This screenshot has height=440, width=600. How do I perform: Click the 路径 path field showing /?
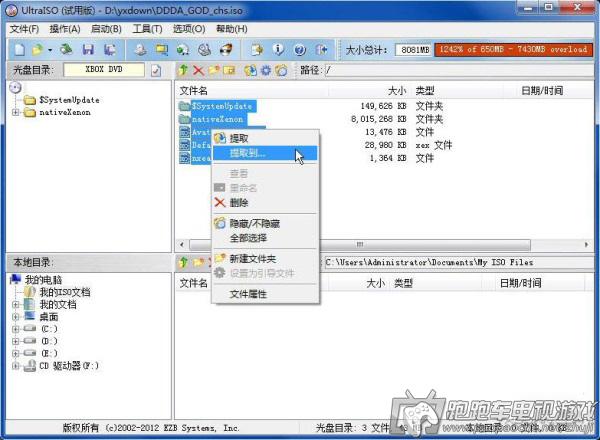pos(459,70)
